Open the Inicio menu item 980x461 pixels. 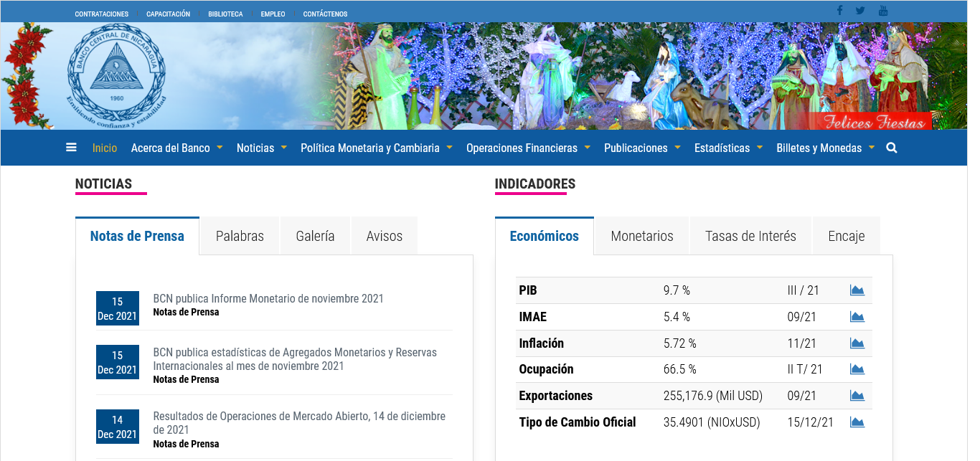(x=105, y=148)
